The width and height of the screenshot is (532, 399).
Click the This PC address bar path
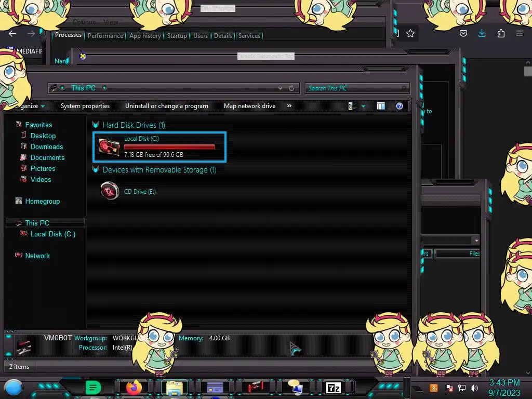[84, 88]
